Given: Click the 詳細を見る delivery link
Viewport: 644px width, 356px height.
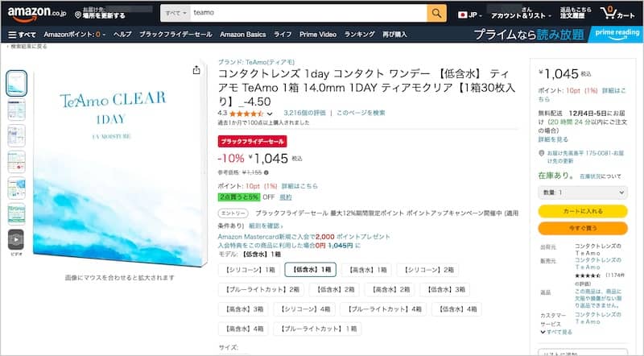Looking at the screenshot, I should [x=553, y=140].
